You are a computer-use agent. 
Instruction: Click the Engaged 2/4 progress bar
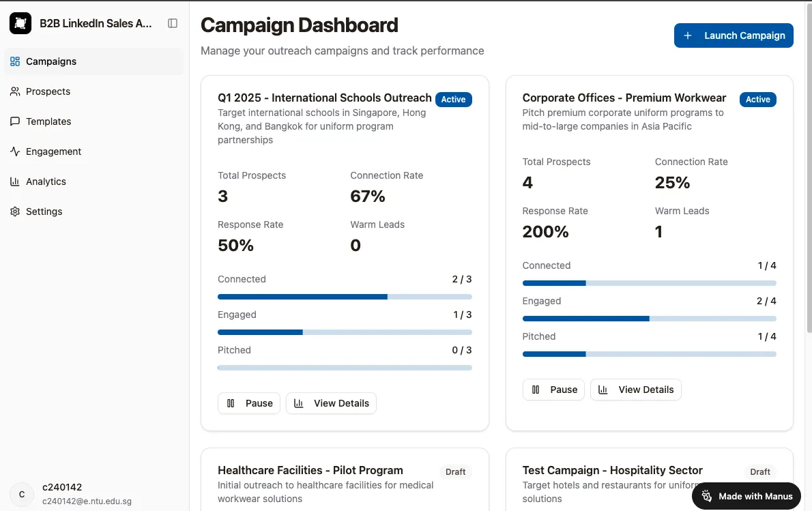(x=650, y=319)
